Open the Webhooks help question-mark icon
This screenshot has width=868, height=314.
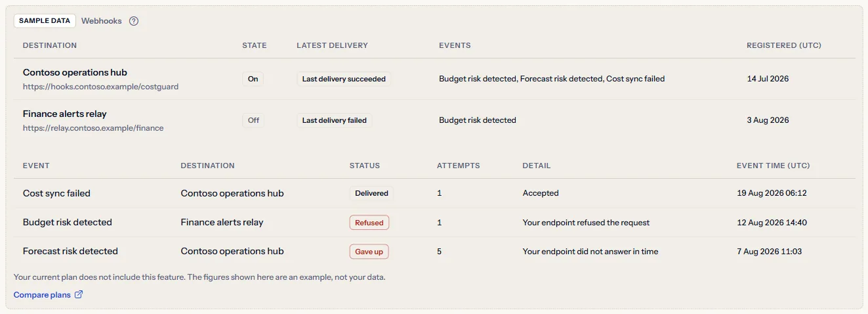coord(134,21)
